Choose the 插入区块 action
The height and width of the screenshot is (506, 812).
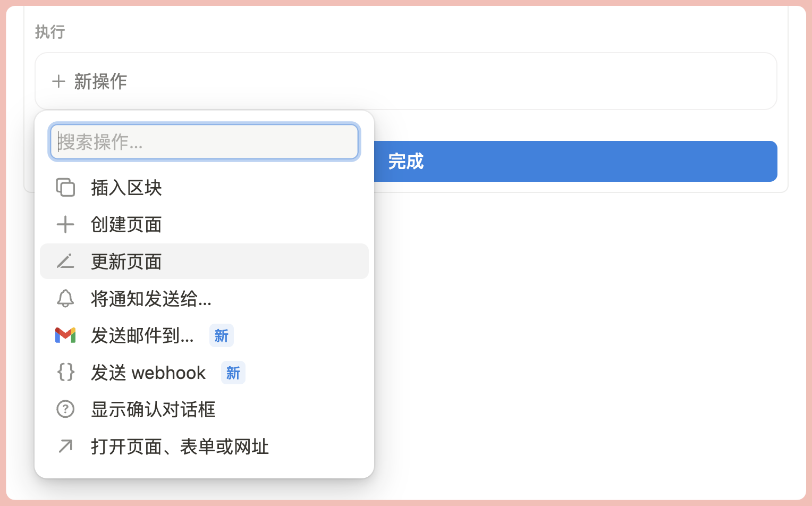[x=126, y=188]
